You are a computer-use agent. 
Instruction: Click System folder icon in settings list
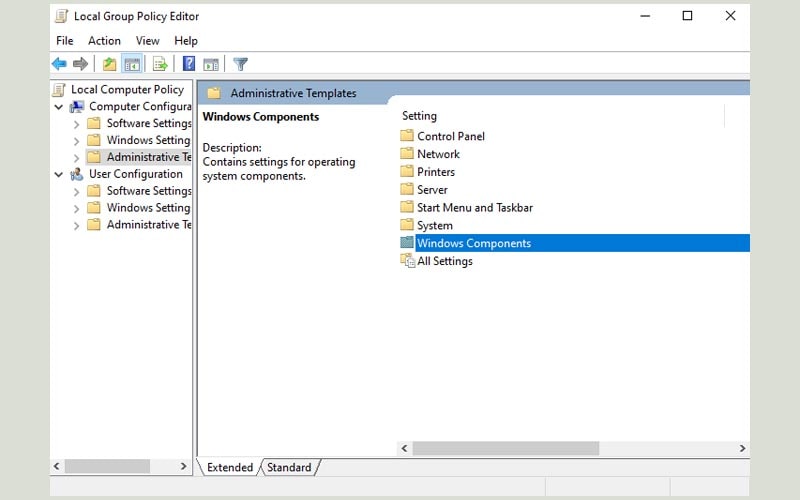(407, 225)
